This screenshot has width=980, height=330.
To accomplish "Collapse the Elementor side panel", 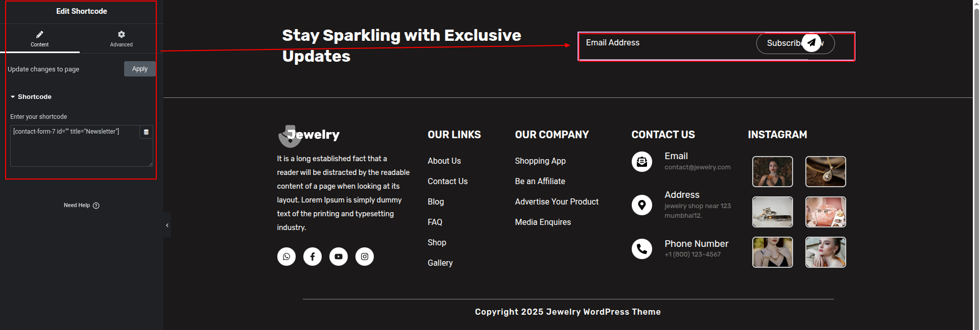I will pos(167,225).
